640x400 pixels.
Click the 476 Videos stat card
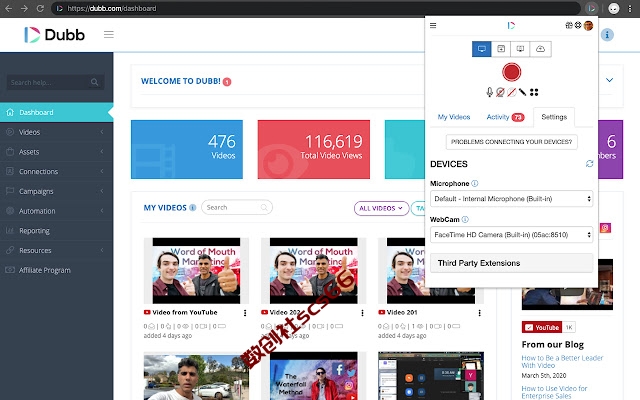pos(187,149)
